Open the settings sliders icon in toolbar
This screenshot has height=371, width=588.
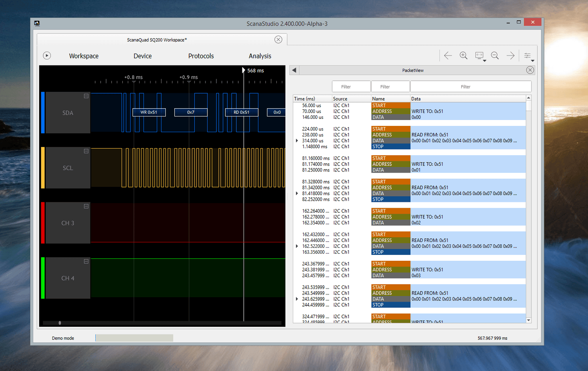coord(528,56)
